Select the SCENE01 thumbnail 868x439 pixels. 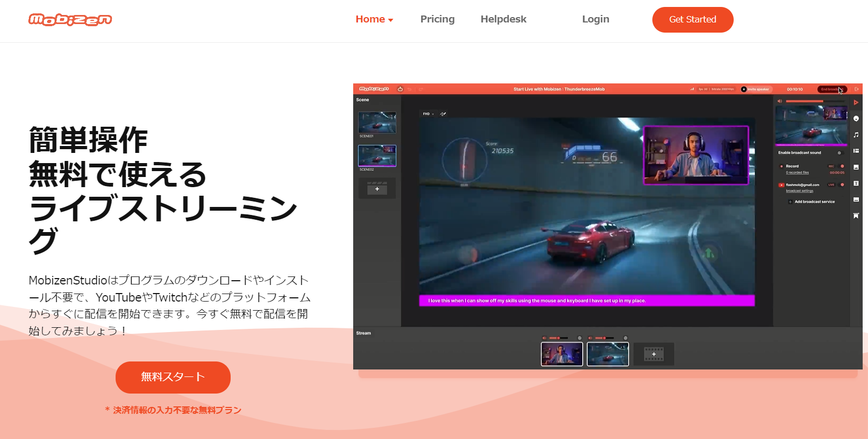(x=377, y=122)
